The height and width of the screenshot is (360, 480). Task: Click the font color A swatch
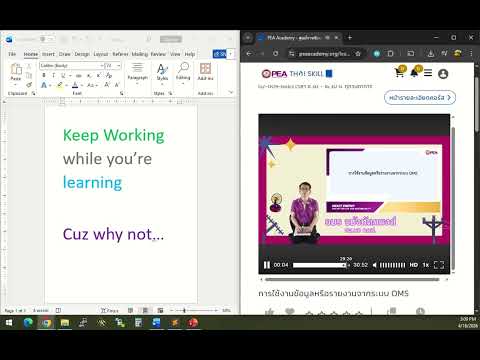(x=75, y=85)
